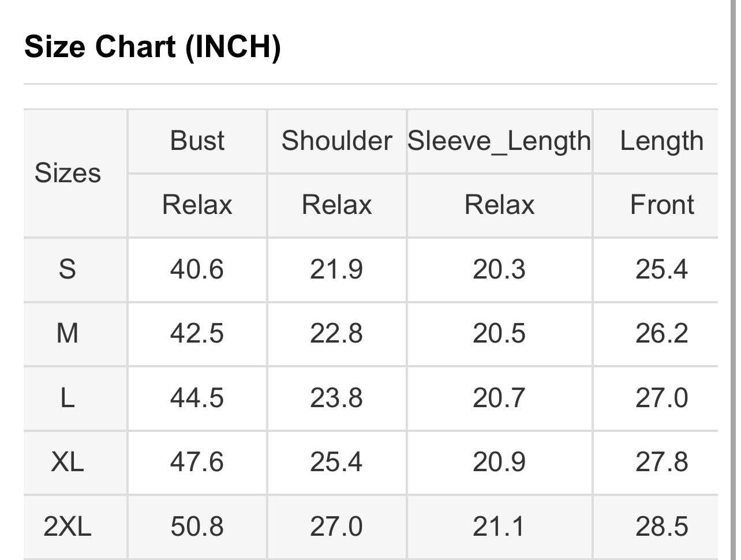Select the S size row label
741x560 pixels.
pos(68,269)
